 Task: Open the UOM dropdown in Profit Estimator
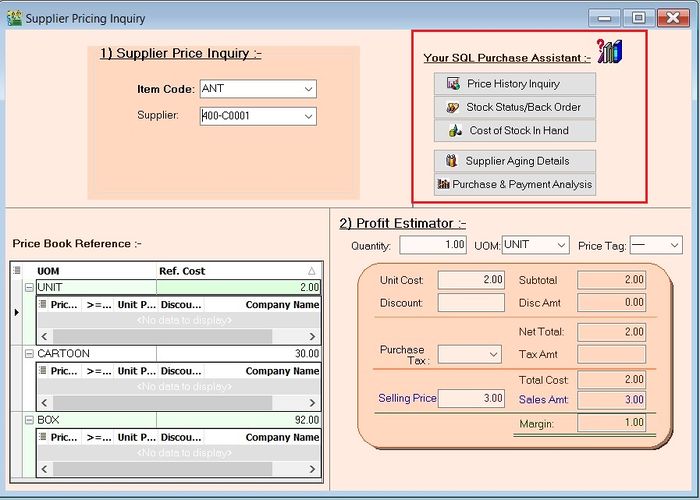pyautogui.click(x=560, y=245)
